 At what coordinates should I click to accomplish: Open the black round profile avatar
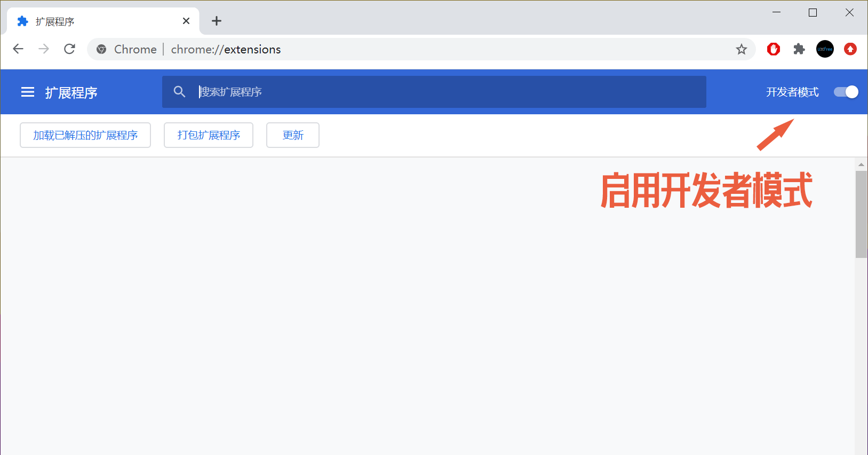pyautogui.click(x=825, y=49)
